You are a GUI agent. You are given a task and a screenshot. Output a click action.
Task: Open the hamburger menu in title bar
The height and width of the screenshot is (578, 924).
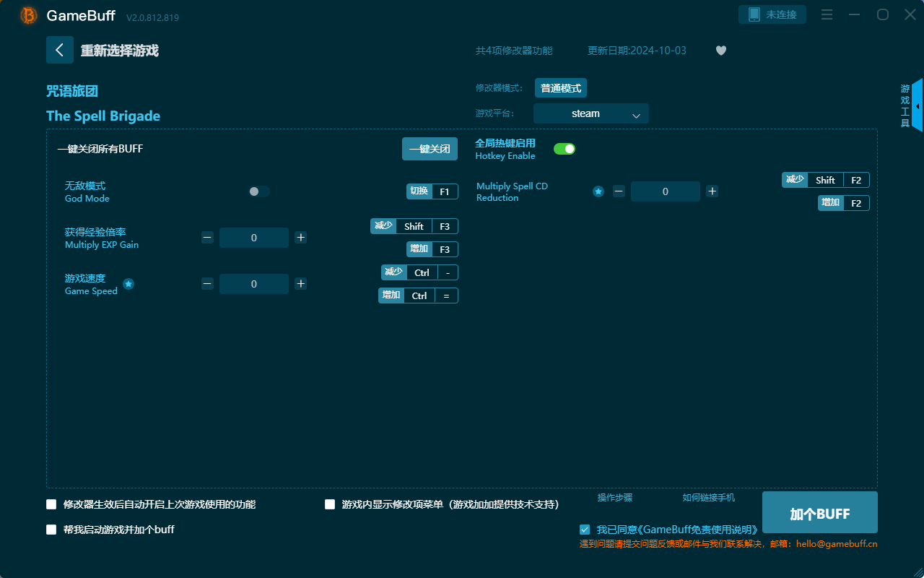pos(827,14)
